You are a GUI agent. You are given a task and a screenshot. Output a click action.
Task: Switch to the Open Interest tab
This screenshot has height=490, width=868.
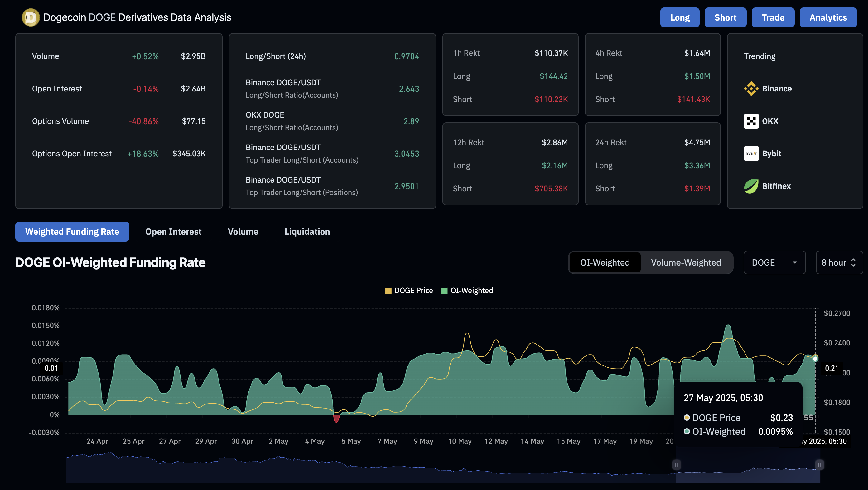click(x=173, y=232)
